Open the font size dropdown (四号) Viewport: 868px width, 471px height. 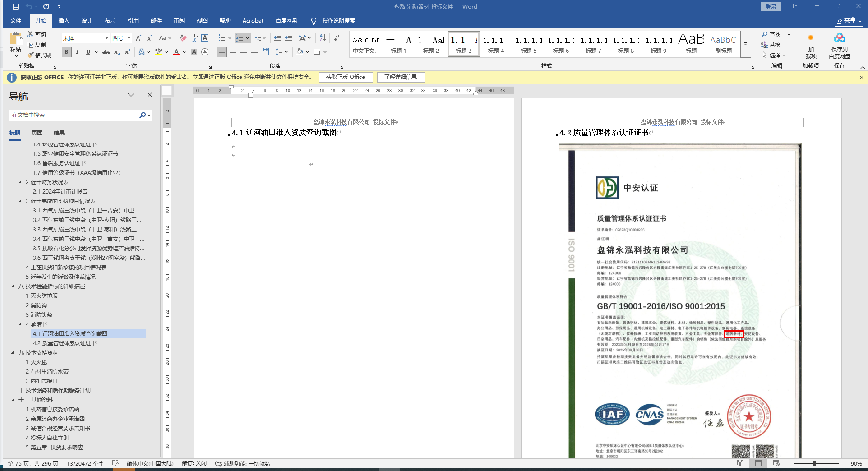pyautogui.click(x=129, y=38)
